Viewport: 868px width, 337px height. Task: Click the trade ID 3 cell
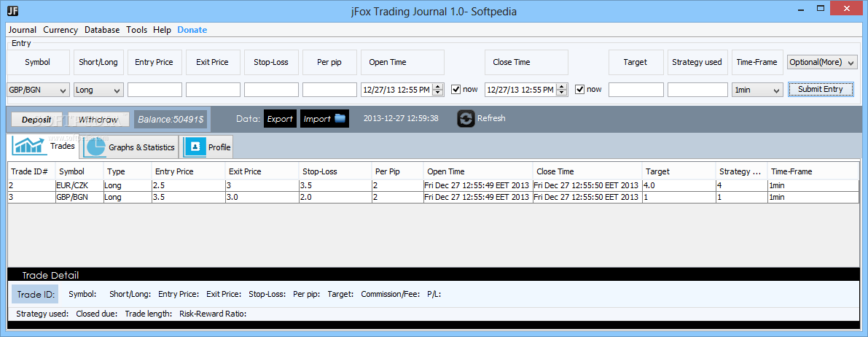pos(31,198)
